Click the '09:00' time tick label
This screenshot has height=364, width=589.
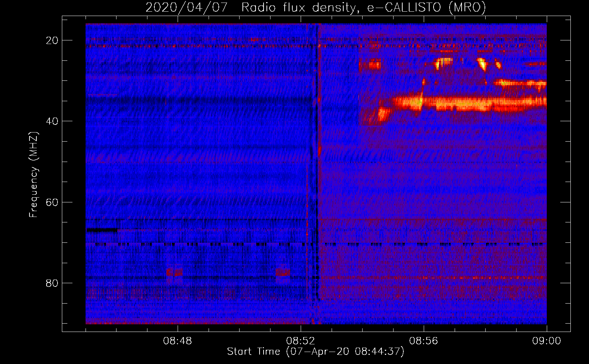click(x=546, y=341)
